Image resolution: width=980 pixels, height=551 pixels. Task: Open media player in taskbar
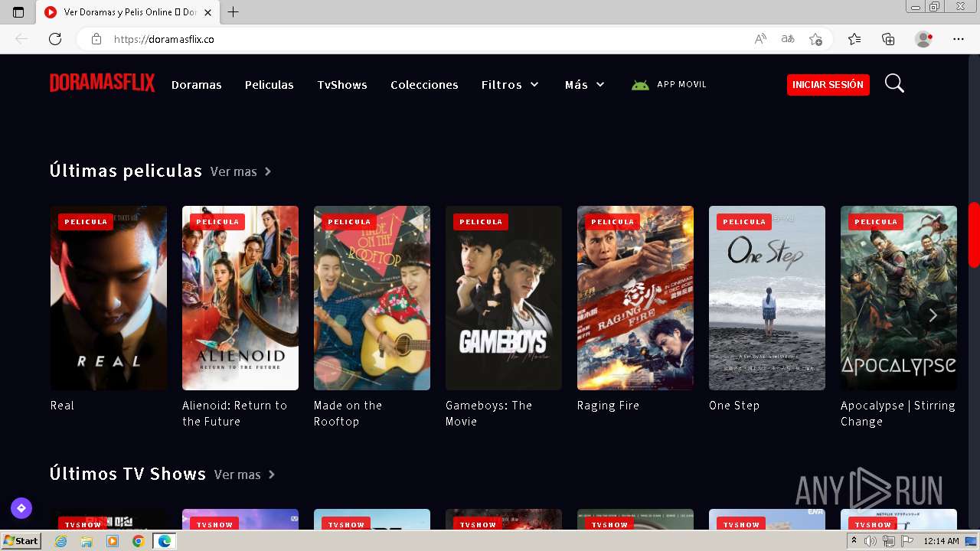tap(113, 541)
